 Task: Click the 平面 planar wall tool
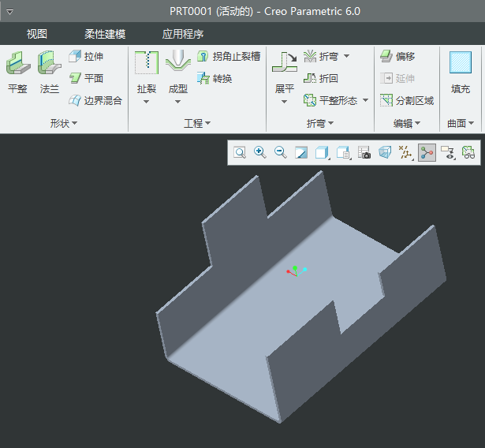(86, 78)
